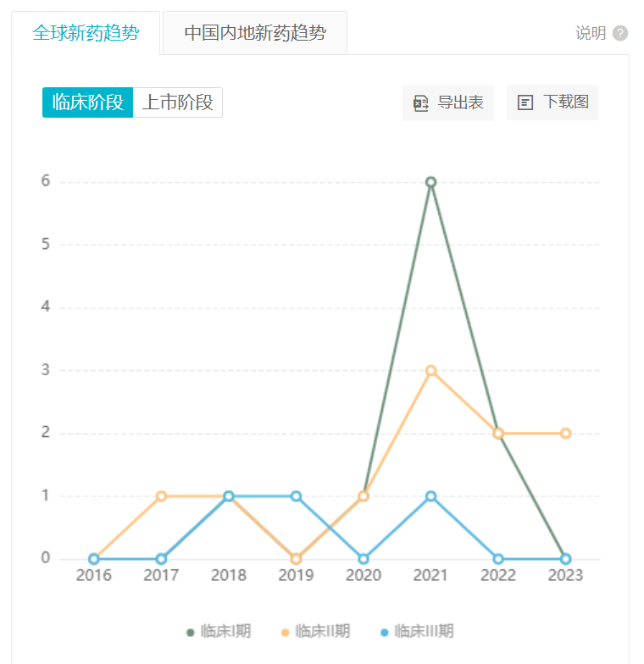Click the 导出表 export button
Viewport: 644px width, 664px height.
(x=448, y=103)
